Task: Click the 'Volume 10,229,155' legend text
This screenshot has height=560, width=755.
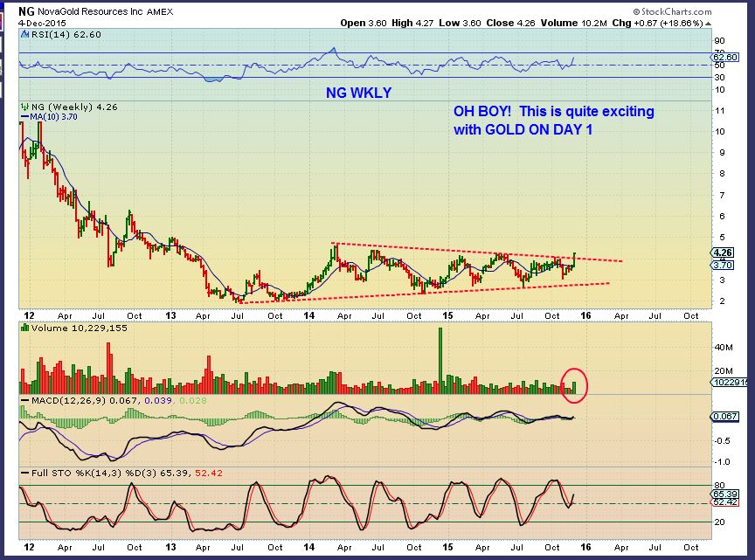Action: click(x=80, y=328)
